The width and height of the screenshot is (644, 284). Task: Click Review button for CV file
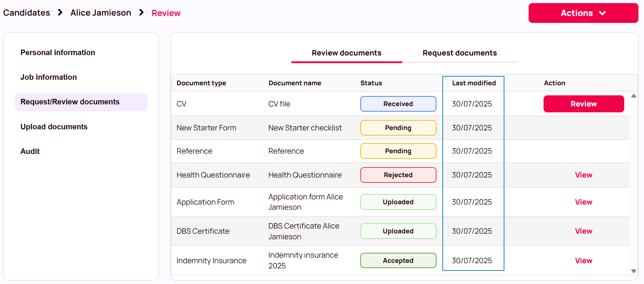click(584, 104)
